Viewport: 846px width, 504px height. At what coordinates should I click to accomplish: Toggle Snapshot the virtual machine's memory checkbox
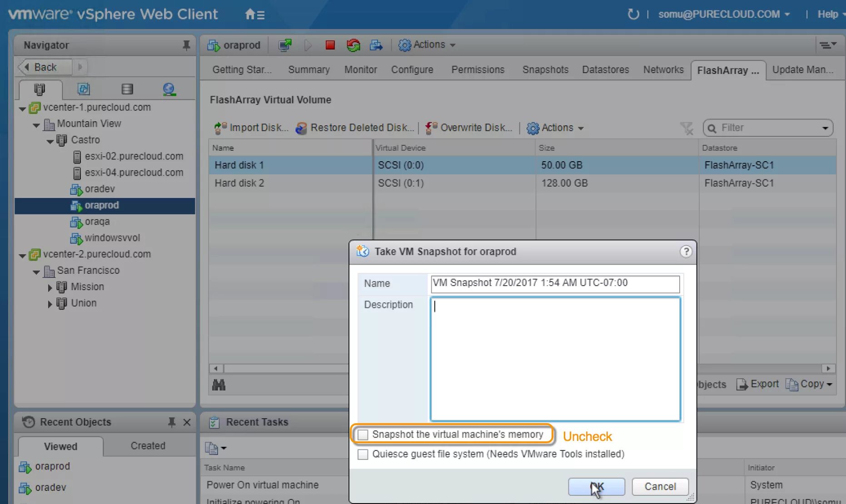(x=363, y=435)
